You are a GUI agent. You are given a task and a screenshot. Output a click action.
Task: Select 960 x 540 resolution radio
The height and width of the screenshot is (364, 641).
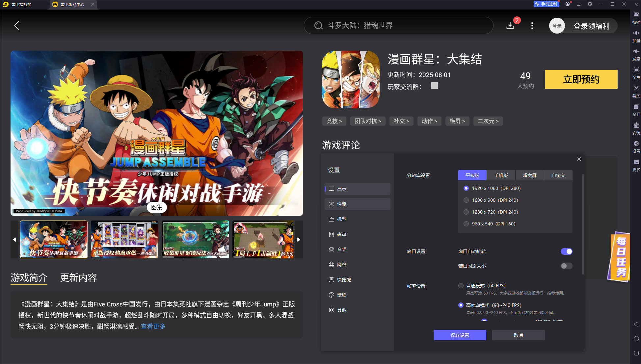(466, 224)
